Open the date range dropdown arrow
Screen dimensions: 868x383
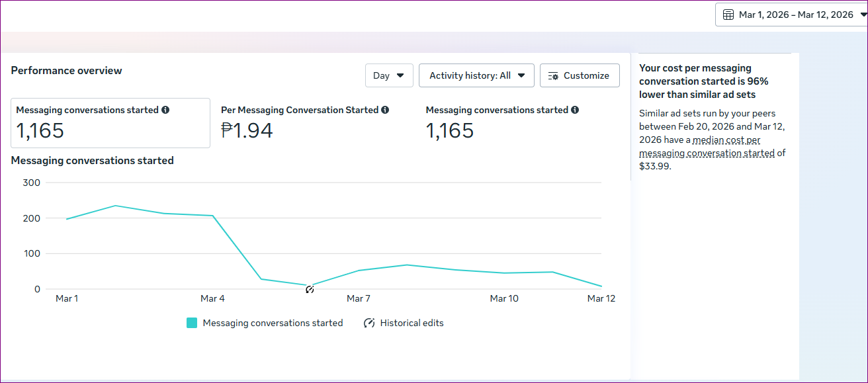pyautogui.click(x=863, y=15)
